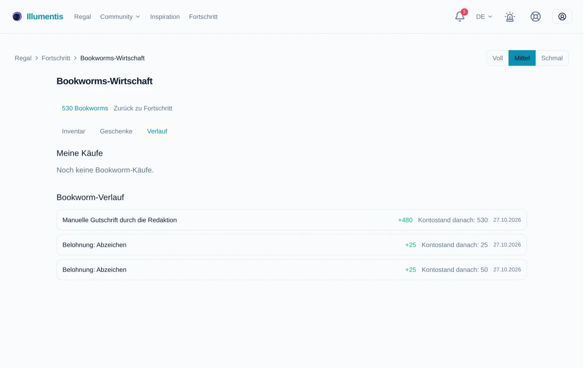The width and height of the screenshot is (588, 368).
Task: Open the notifications bell
Action: tap(460, 17)
